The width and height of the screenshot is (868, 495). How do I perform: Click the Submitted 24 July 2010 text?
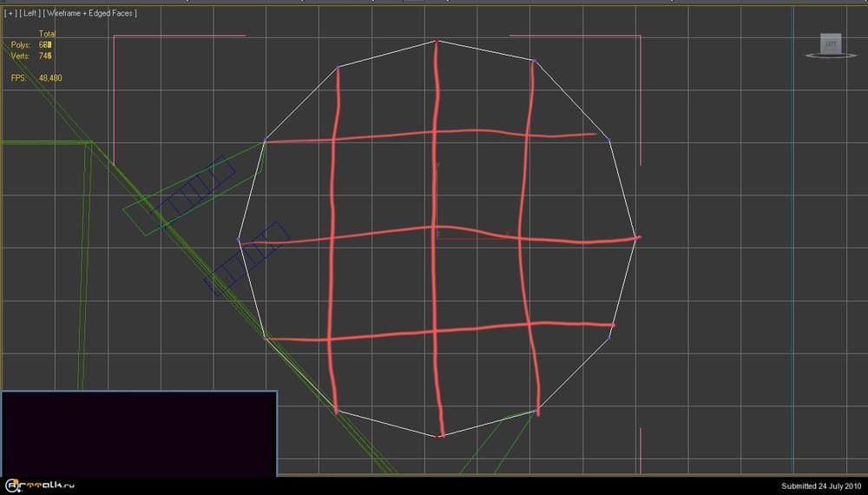pyautogui.click(x=821, y=485)
